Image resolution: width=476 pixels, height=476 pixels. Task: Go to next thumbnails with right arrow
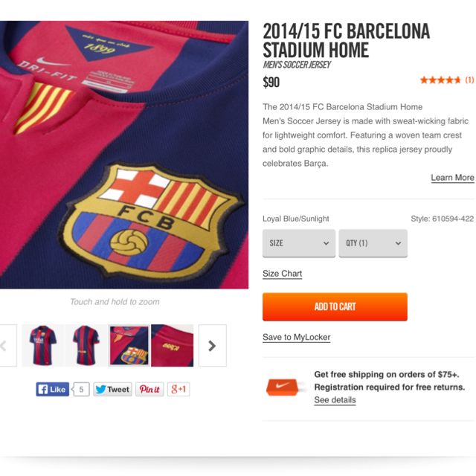click(x=212, y=345)
